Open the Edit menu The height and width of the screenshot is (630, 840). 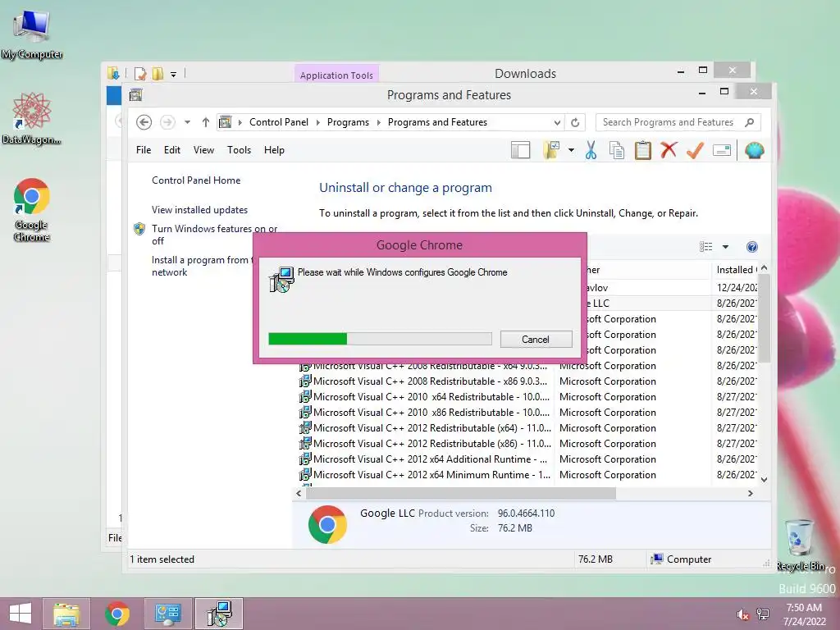pyautogui.click(x=172, y=150)
